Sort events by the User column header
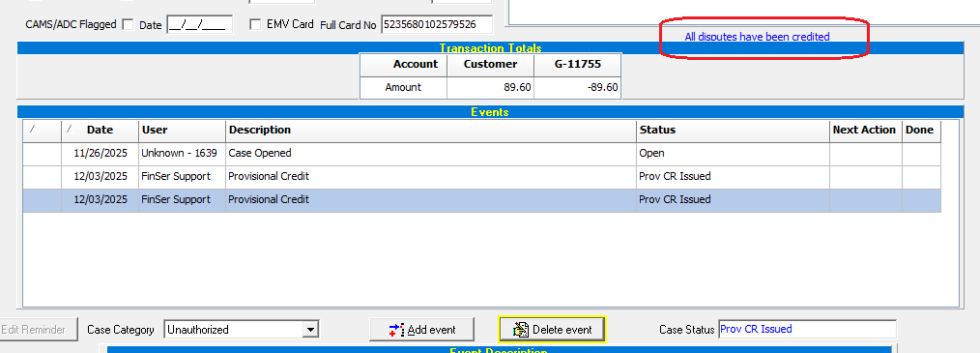This screenshot has width=980, height=353. pos(182,131)
